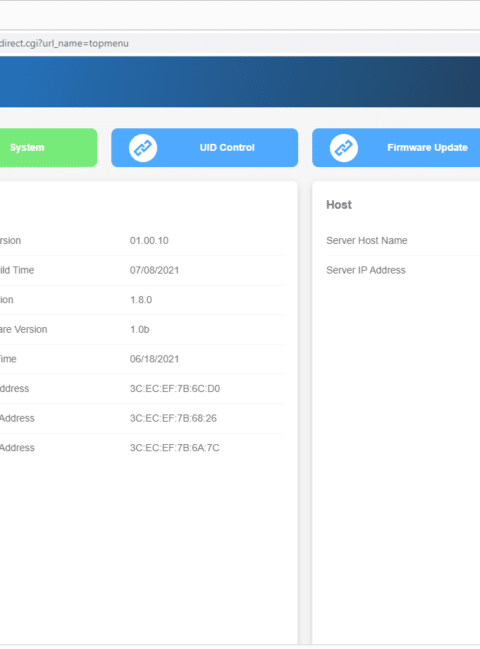Open the Firmware Update tab
This screenshot has height=650, width=480.
[x=396, y=148]
